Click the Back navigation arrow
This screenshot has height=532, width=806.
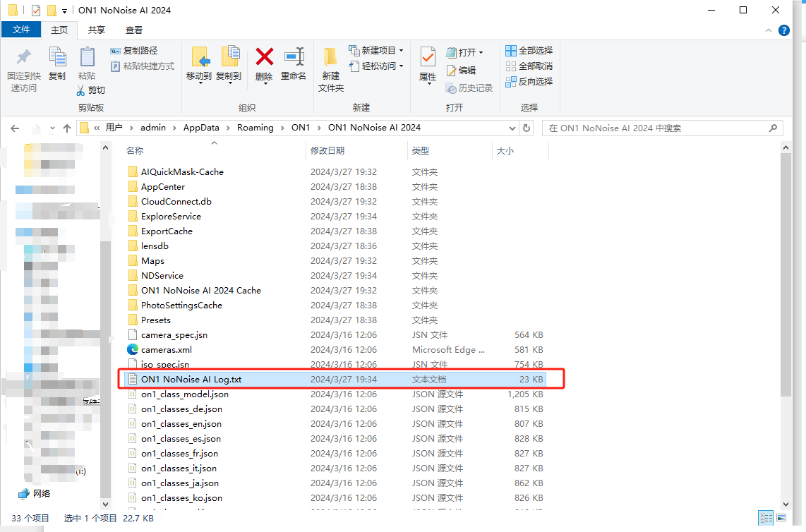click(15, 128)
